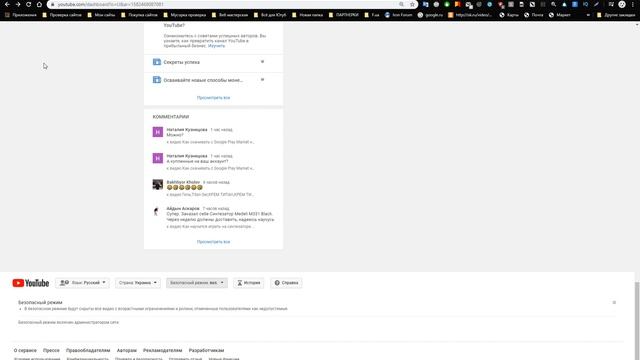
Task: Open the ok.ru video bookmark
Action: 470,15
